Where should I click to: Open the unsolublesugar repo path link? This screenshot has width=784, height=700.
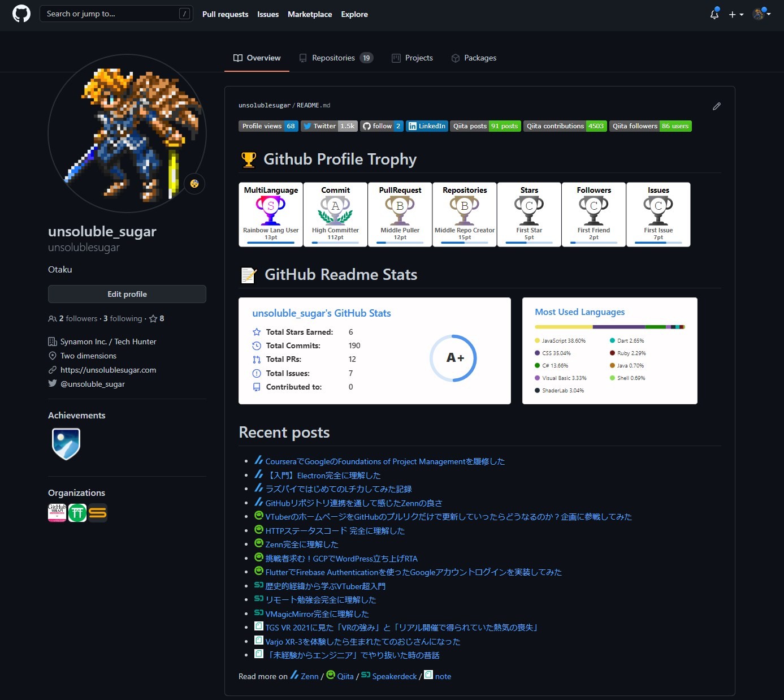[265, 105]
